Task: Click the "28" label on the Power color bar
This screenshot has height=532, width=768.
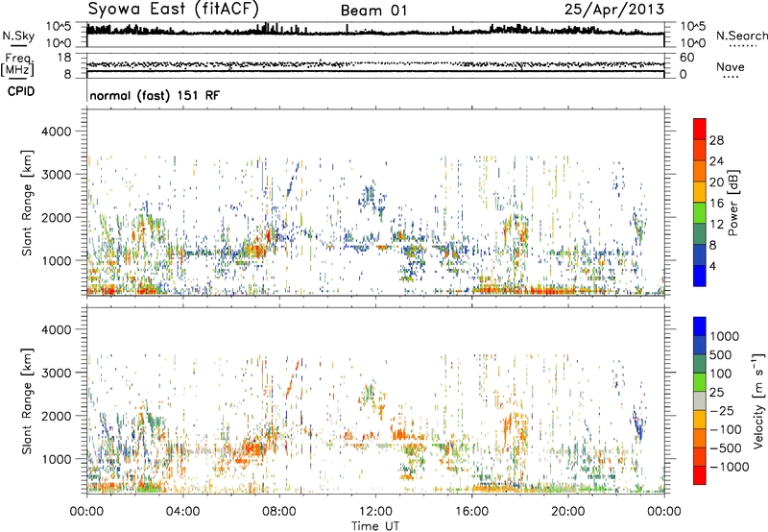Action: [x=716, y=140]
